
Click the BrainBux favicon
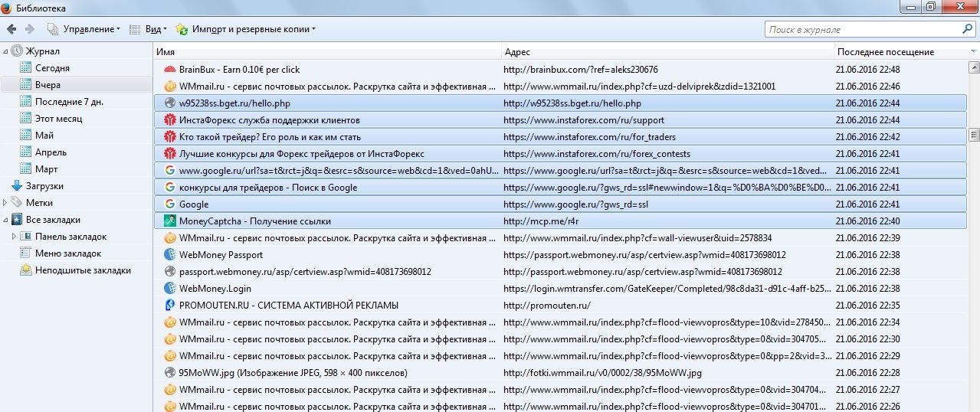click(x=170, y=70)
